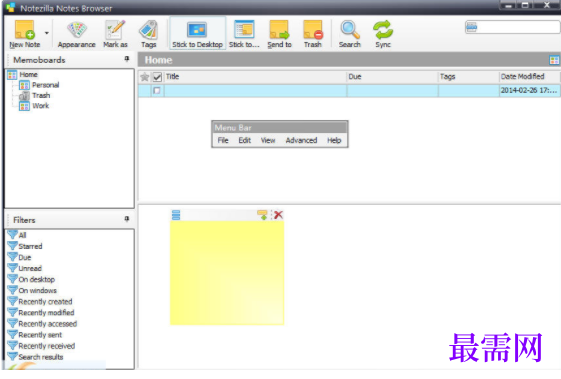Apply the Due filter

click(19, 257)
